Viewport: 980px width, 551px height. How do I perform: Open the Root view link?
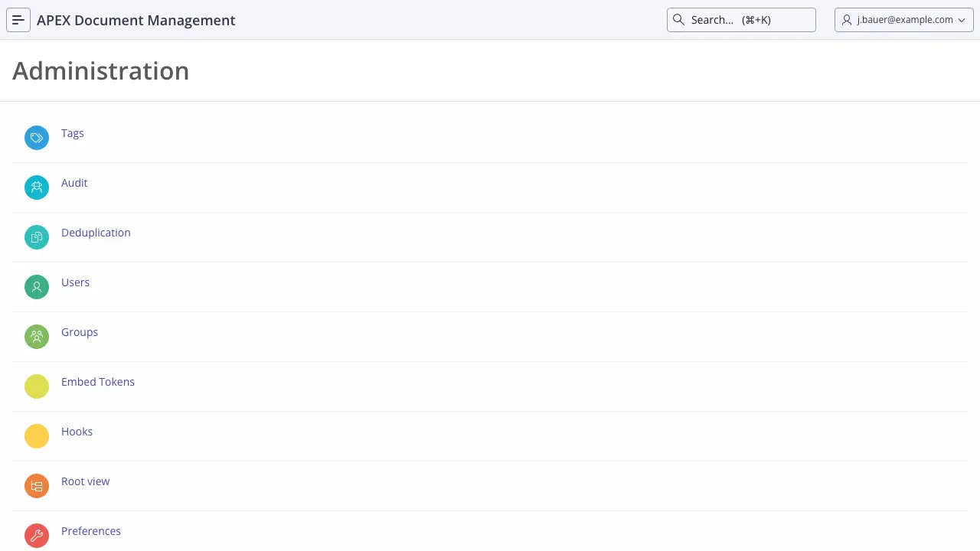coord(86,481)
